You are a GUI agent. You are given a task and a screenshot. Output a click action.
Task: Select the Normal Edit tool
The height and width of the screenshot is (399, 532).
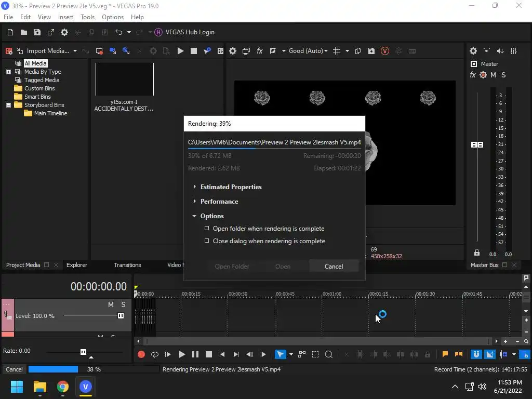(280, 354)
